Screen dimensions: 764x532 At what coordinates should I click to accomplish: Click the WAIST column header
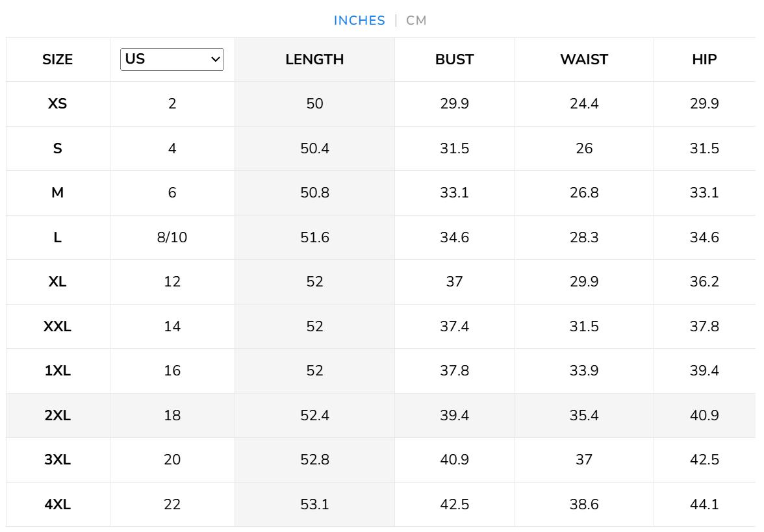[584, 60]
